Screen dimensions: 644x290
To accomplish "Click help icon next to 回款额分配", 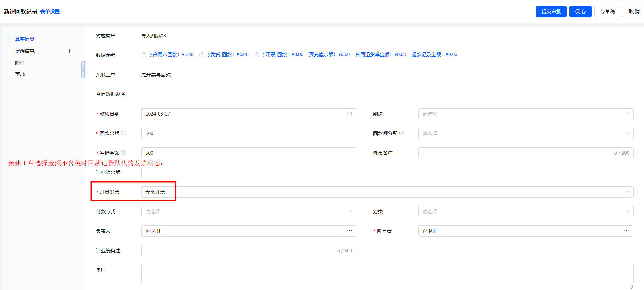I will click(402, 133).
